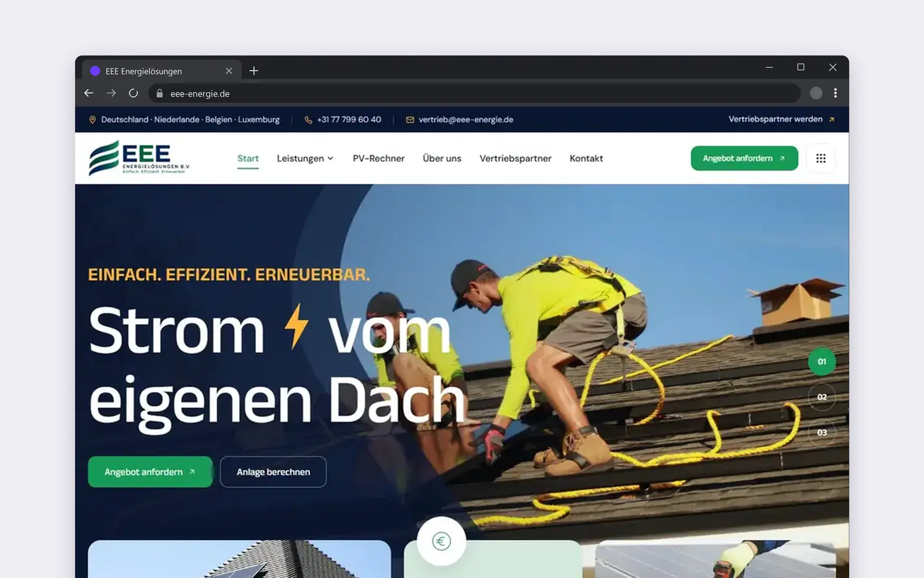This screenshot has width=924, height=578.
Task: Click the browser forward arrow
Action: [111, 93]
